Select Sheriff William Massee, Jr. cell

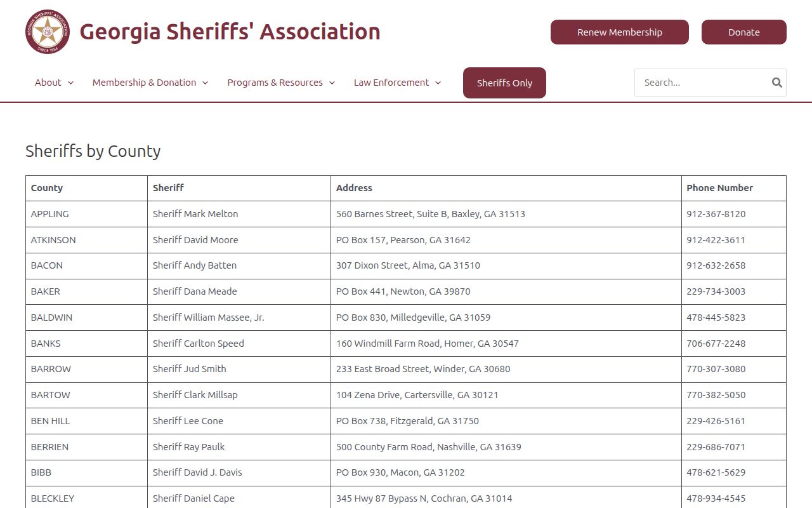[239, 317]
